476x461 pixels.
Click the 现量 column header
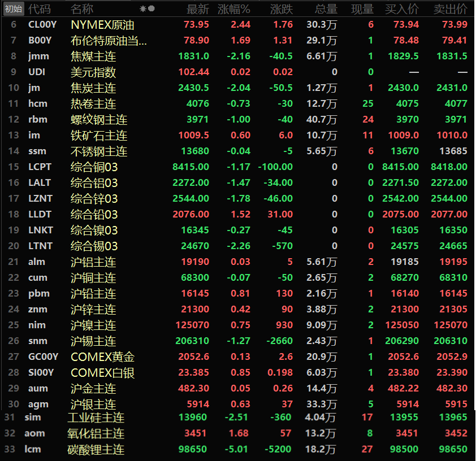[x=362, y=9]
